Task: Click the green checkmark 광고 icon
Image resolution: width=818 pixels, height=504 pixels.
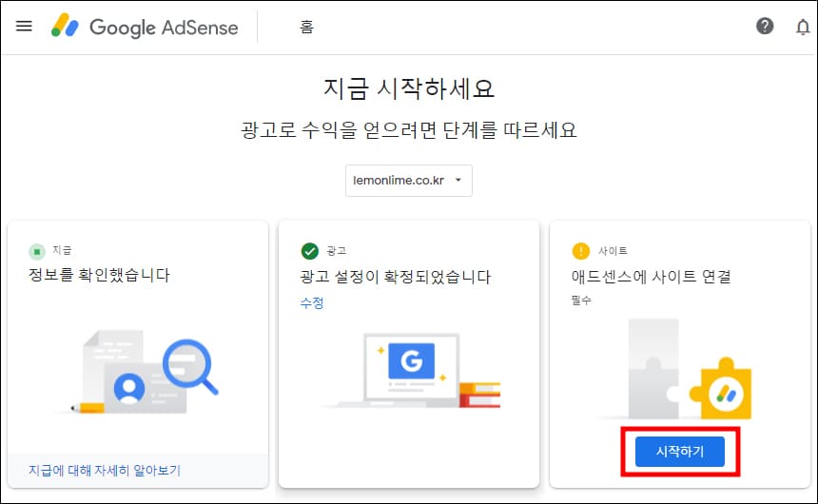Action: [310, 251]
